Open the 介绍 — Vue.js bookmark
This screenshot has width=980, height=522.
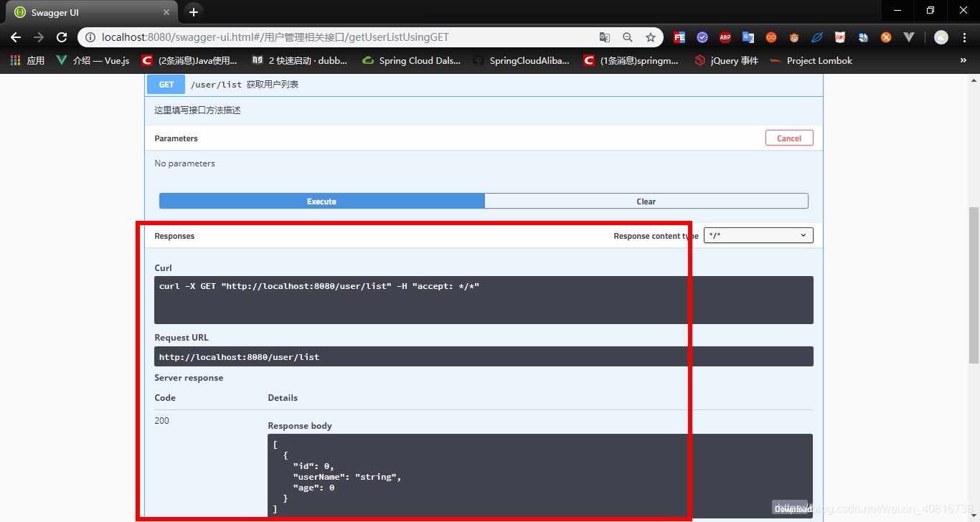(93, 61)
